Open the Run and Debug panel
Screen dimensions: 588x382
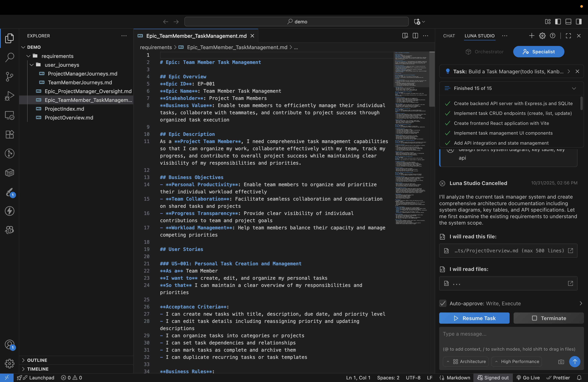[x=9, y=96]
